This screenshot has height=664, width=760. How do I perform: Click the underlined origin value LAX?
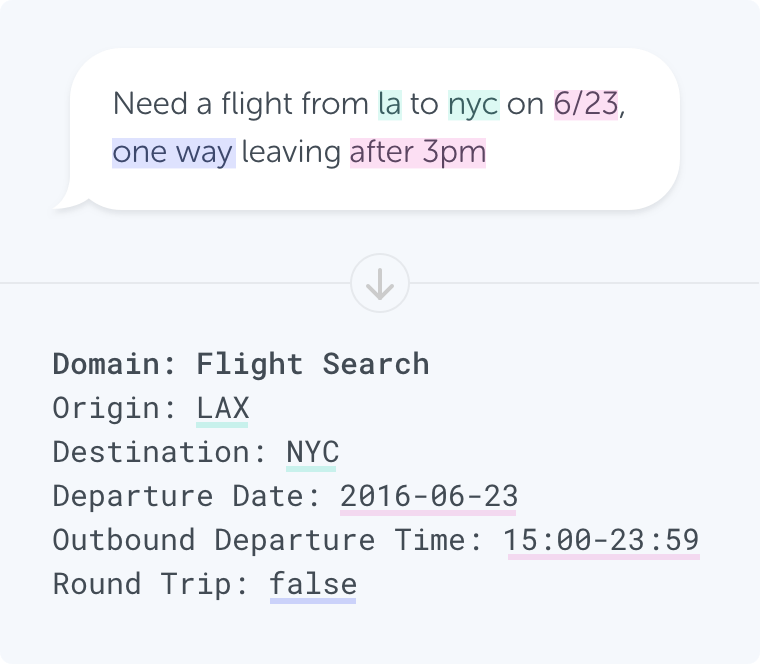[x=222, y=408]
